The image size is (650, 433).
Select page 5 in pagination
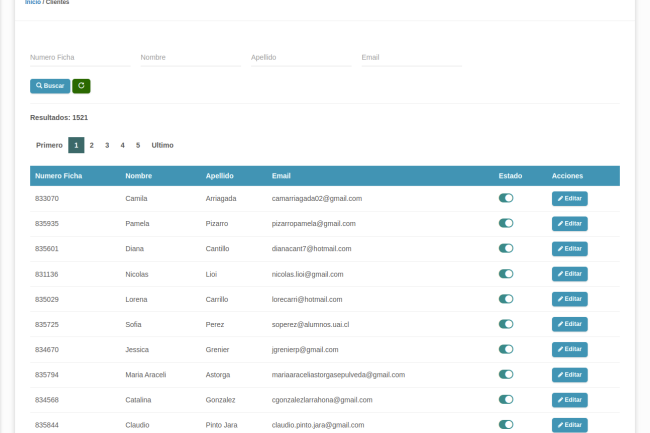(x=138, y=145)
